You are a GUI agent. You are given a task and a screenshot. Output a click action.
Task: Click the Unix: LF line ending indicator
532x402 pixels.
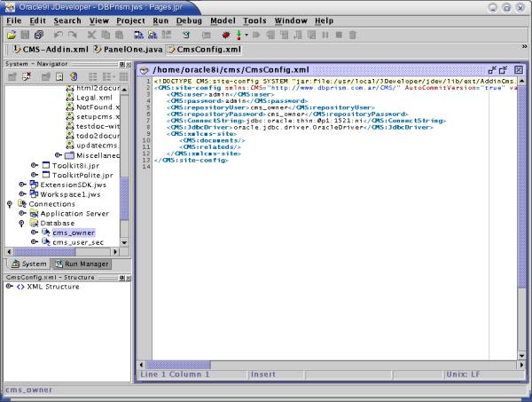click(x=463, y=374)
